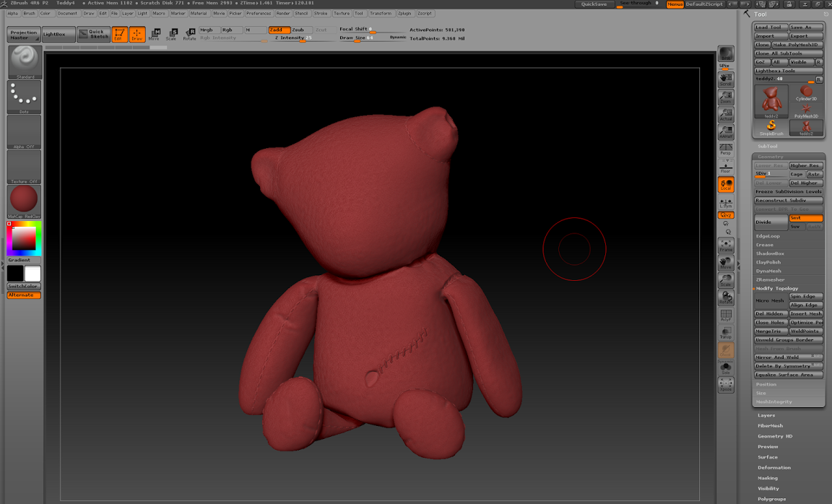Viewport: 832px width, 504px height.
Task: Click the Persp perspective view icon
Action: pos(726,149)
